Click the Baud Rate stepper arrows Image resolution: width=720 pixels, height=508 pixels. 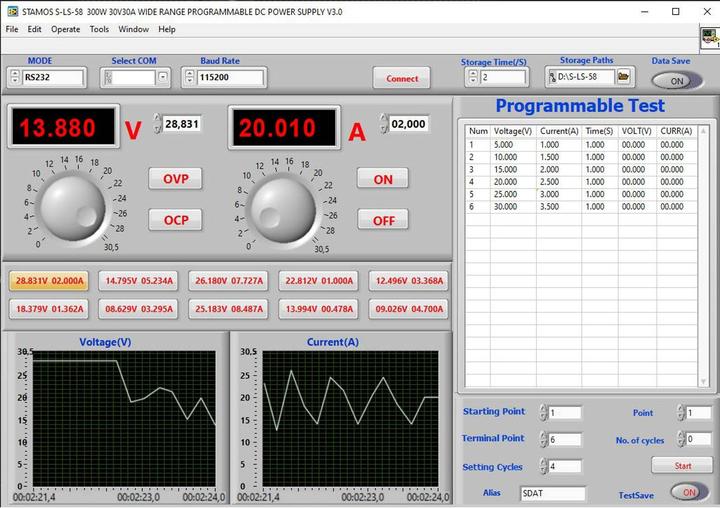pos(190,77)
